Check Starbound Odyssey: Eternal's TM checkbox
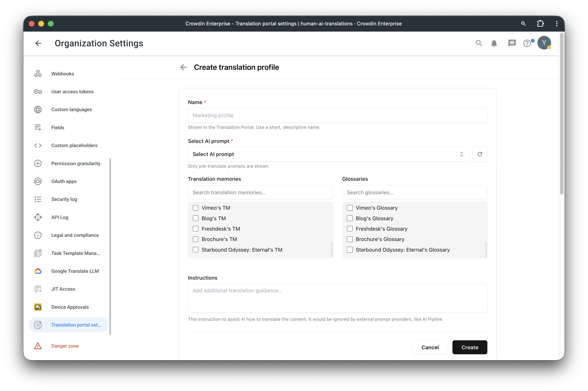Screen dimensions: 588x391 (196, 250)
